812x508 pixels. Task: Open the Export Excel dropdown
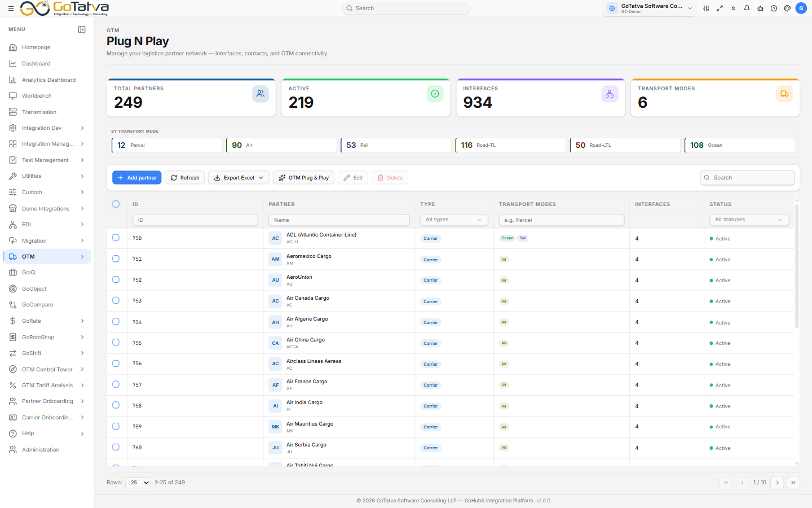point(239,178)
